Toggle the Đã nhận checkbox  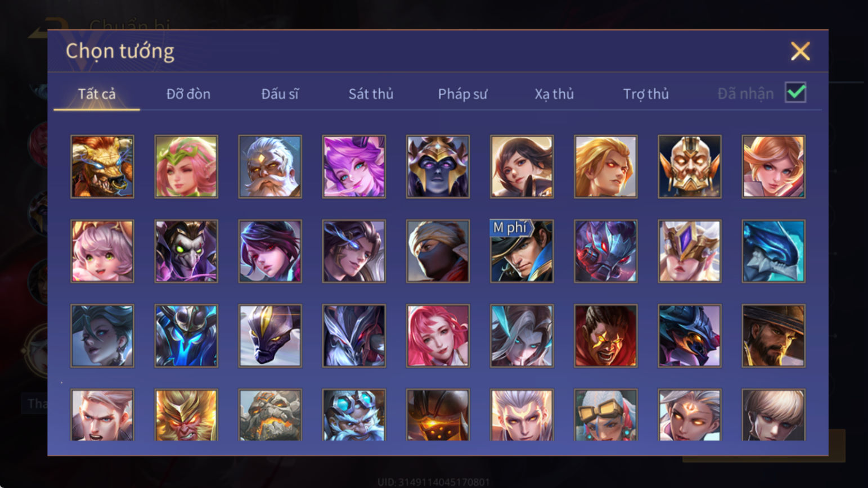tap(795, 93)
